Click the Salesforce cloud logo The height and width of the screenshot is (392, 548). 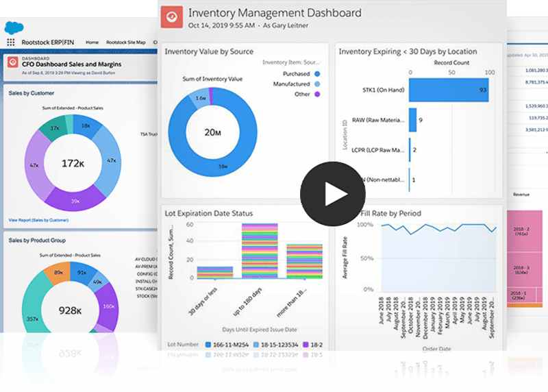(x=14, y=28)
